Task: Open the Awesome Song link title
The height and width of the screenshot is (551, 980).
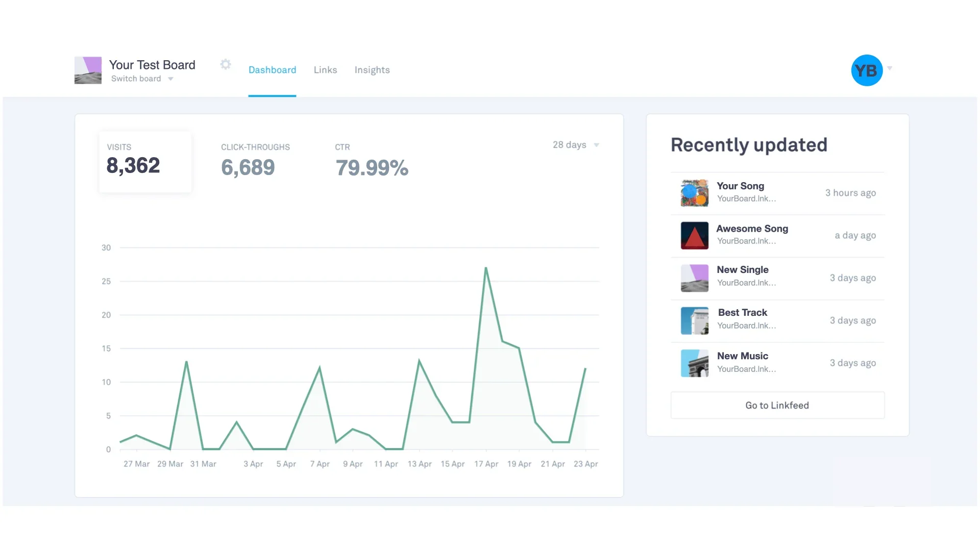Action: pos(752,229)
